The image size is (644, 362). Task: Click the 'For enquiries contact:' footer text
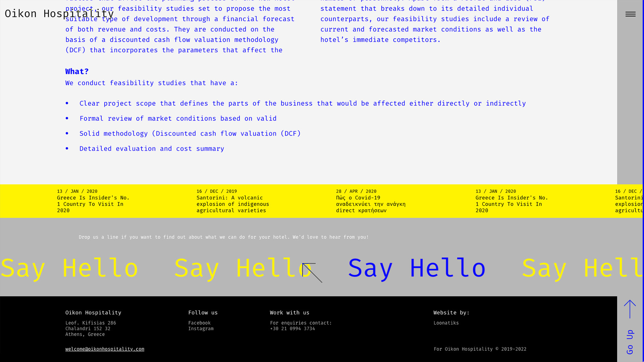(301, 323)
